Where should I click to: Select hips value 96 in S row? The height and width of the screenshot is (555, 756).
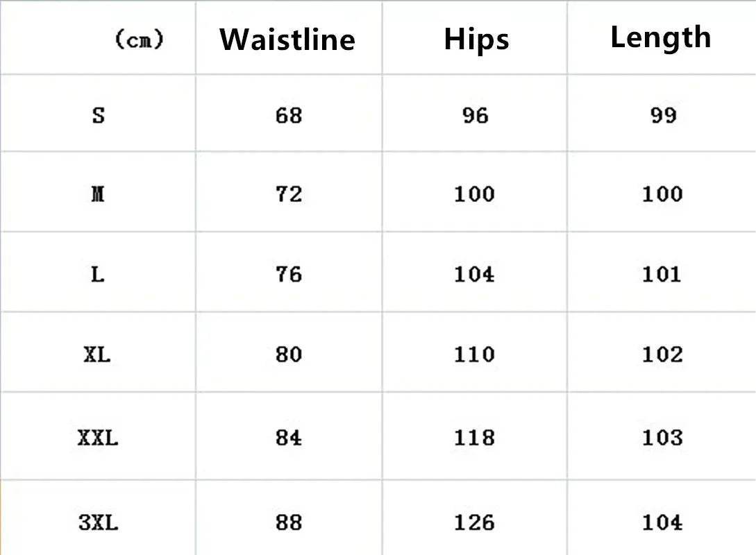(476, 115)
